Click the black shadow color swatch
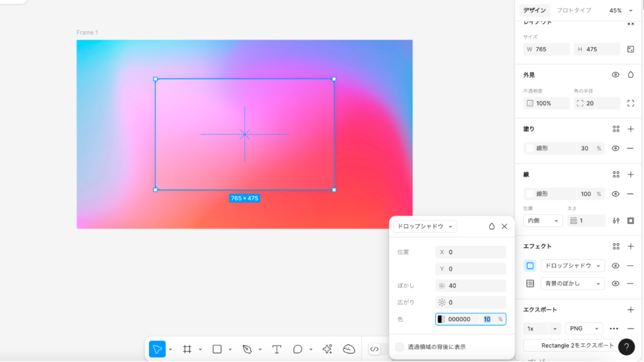 coord(441,319)
